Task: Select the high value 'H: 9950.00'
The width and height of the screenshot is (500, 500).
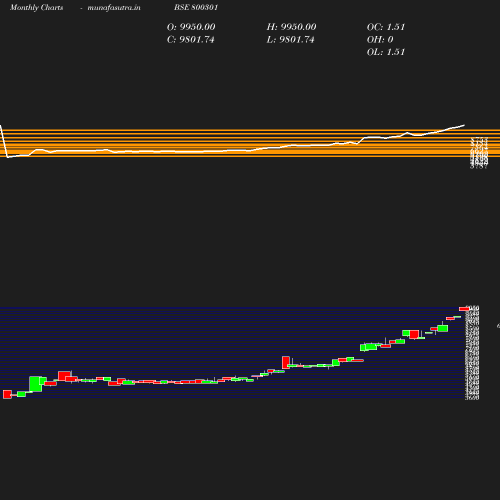Action: [291, 27]
